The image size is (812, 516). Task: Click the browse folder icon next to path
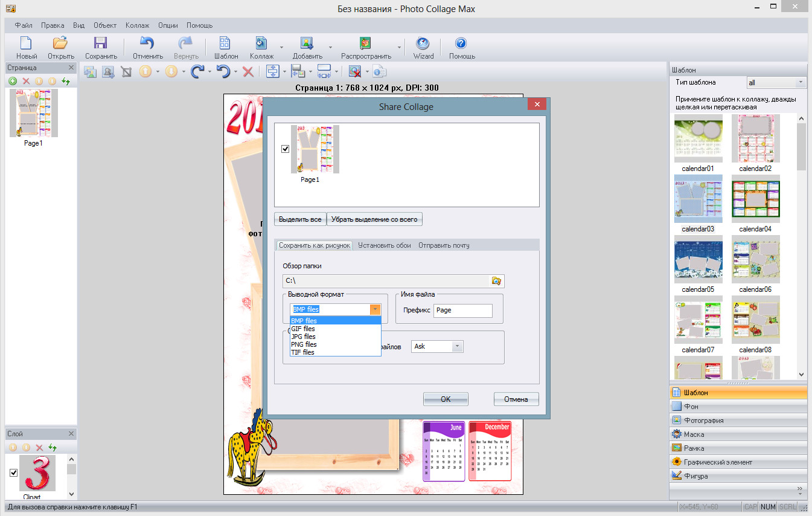(x=496, y=281)
